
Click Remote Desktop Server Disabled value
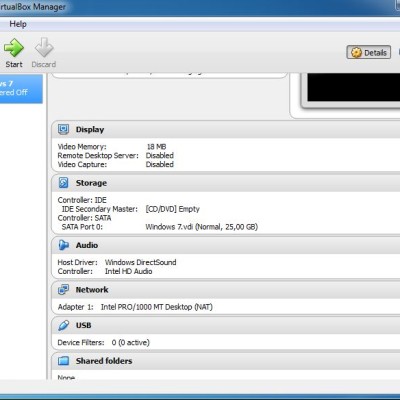[160, 156]
